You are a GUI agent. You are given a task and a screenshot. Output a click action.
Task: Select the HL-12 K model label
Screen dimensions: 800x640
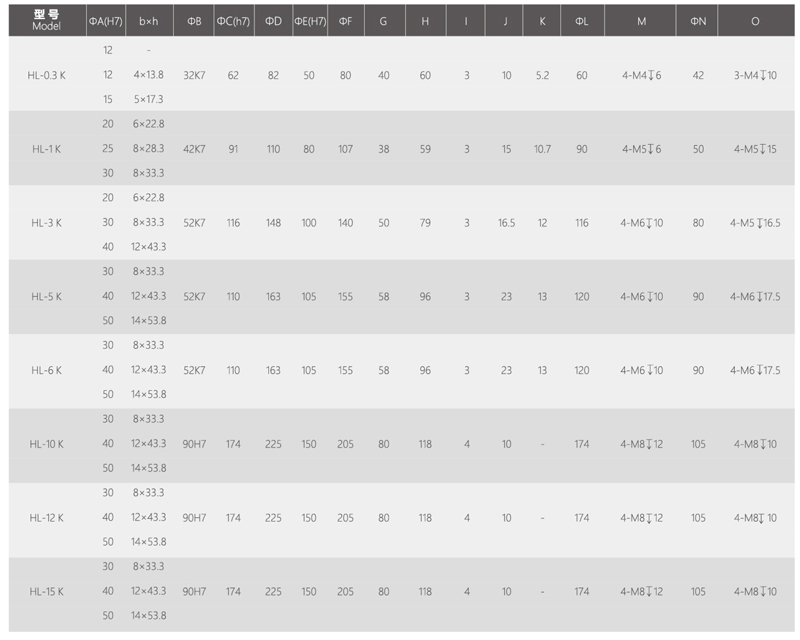pos(46,518)
